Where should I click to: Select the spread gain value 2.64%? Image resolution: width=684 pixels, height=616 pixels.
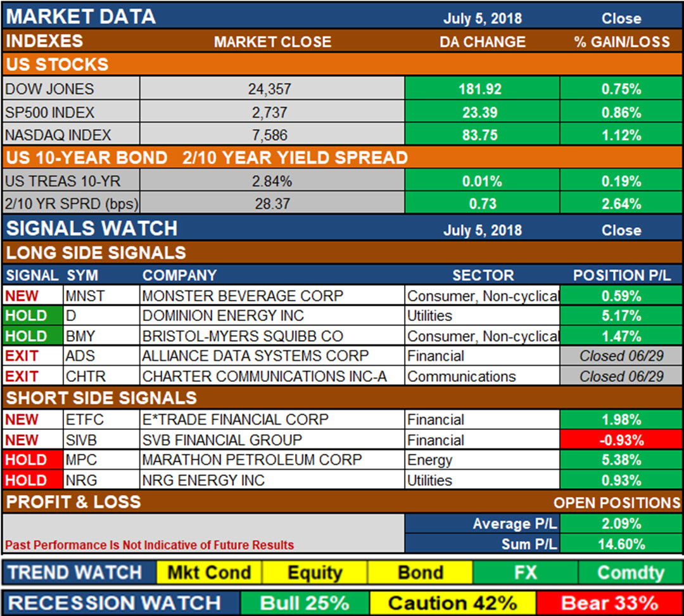click(622, 204)
